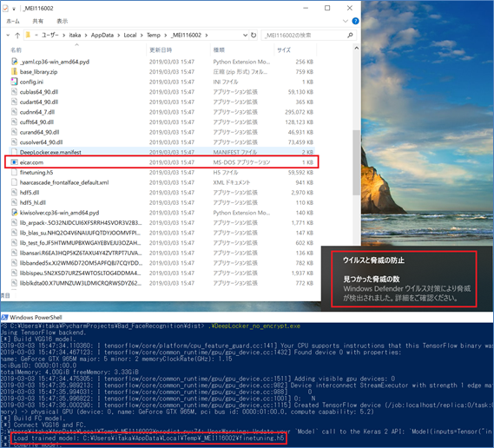Select the cudnn64_7.dll file icon
The height and width of the screenshot is (448, 494).
point(14,112)
